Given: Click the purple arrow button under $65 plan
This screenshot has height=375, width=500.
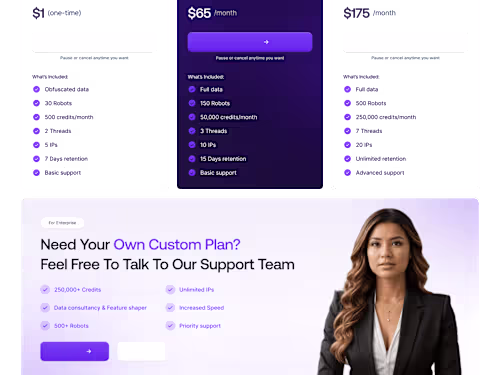Looking at the screenshot, I should tap(250, 42).
